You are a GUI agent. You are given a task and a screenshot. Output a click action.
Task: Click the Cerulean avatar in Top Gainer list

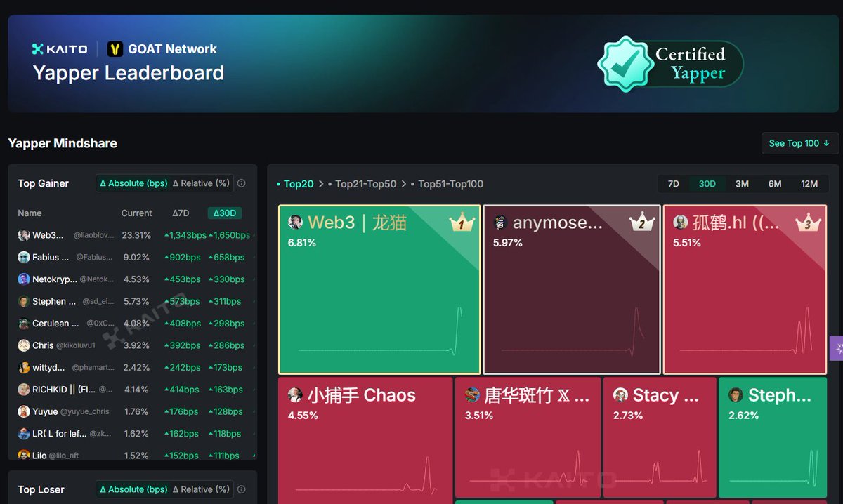24,324
